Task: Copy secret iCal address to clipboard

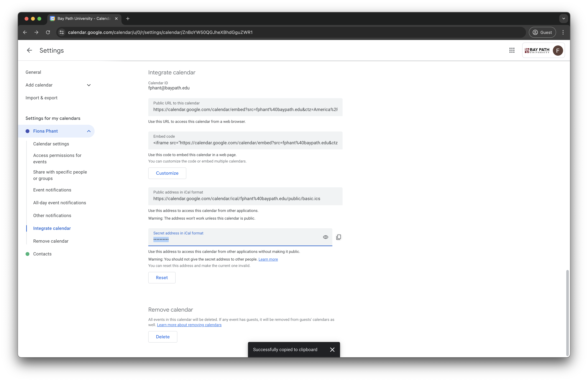Action: pos(338,237)
